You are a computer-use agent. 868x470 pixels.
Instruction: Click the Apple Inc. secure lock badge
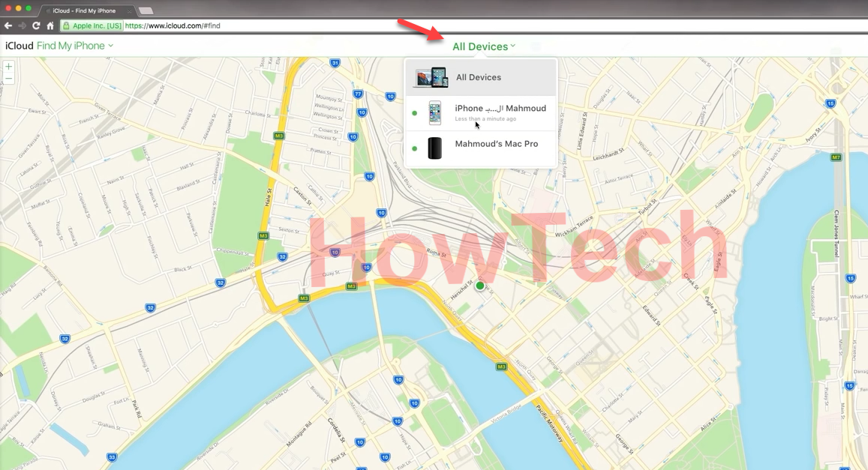(x=92, y=25)
